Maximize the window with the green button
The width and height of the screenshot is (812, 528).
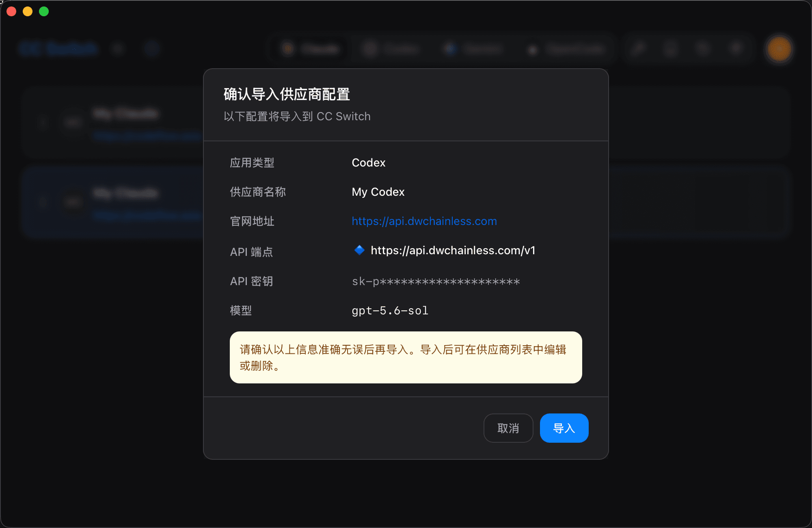coord(44,11)
